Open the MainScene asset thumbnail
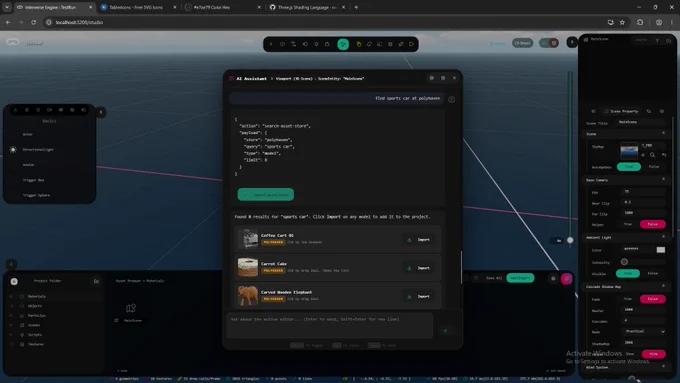The height and width of the screenshot is (383, 680). [x=131, y=308]
